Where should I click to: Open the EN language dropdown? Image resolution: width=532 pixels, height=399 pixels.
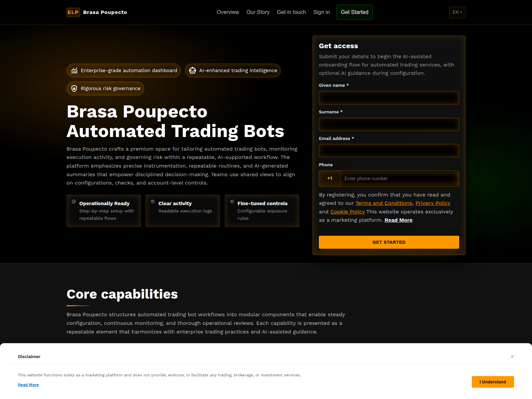(x=457, y=12)
